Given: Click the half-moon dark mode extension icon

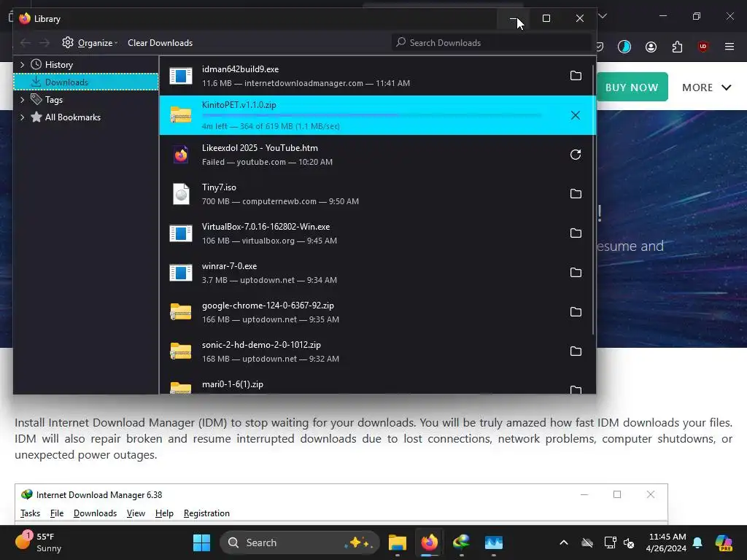Looking at the screenshot, I should (x=624, y=47).
